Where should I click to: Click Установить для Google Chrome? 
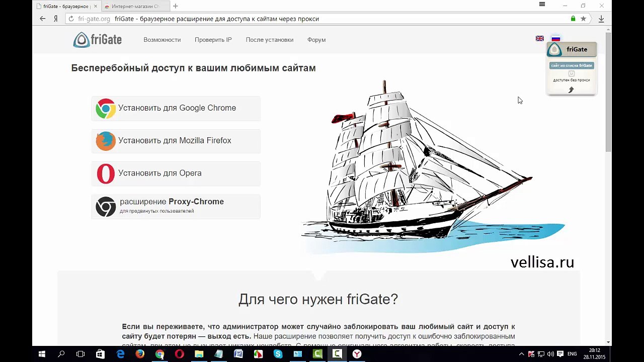click(176, 108)
